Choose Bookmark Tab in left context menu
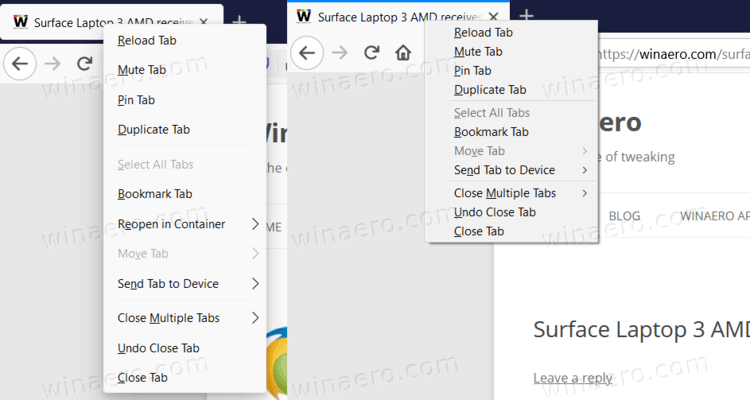 point(185,194)
